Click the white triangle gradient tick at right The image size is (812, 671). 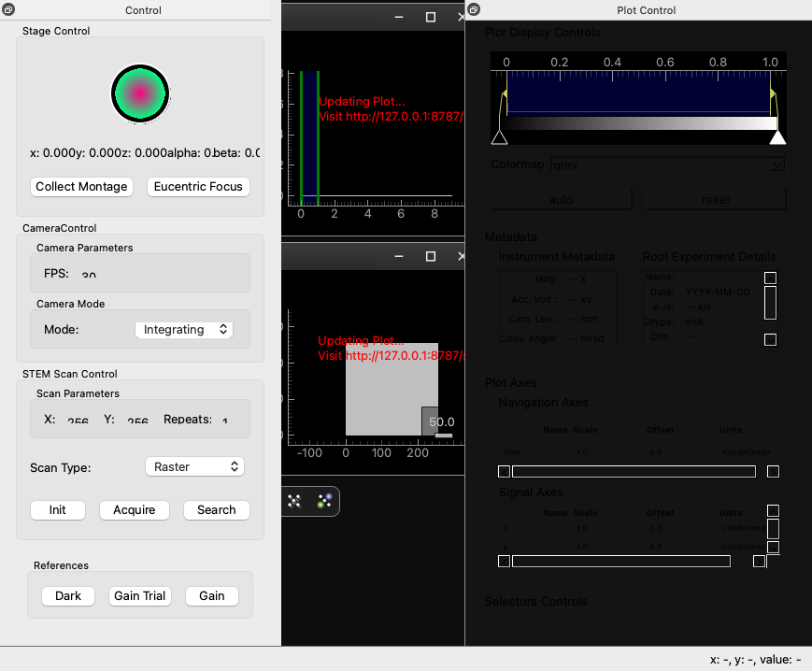pyautogui.click(x=776, y=138)
